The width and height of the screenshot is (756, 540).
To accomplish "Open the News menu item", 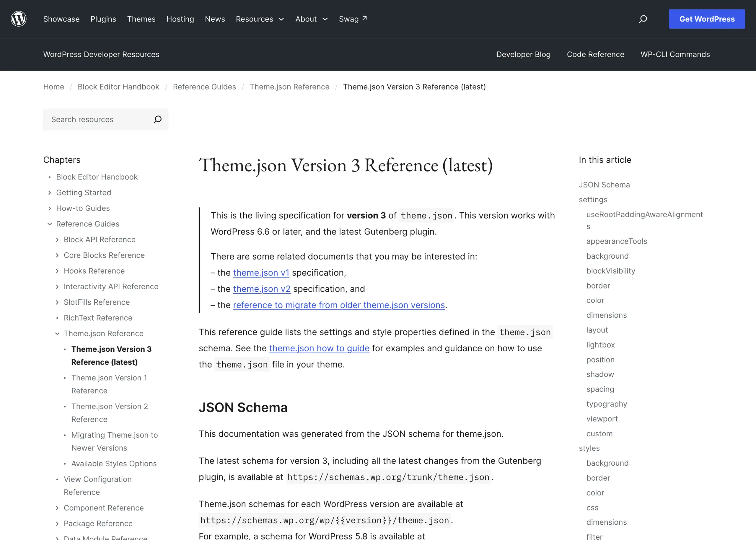I will (x=215, y=19).
